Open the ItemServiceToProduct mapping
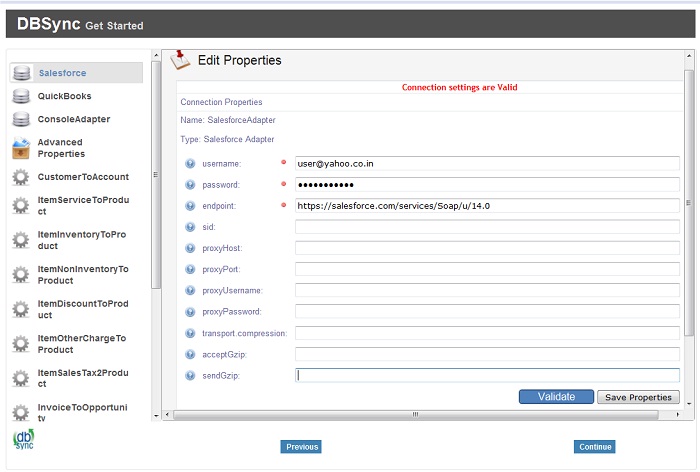The width and height of the screenshot is (700, 472). pyautogui.click(x=82, y=205)
